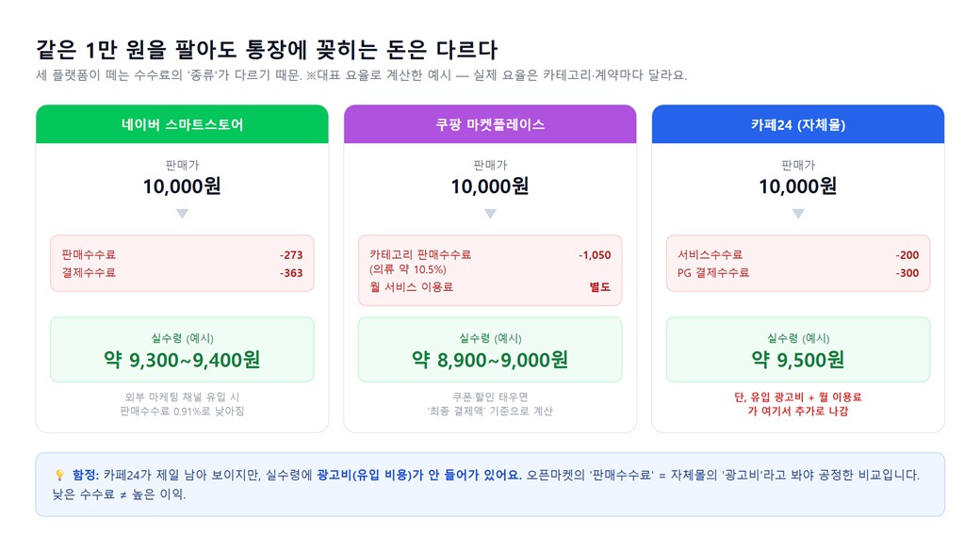Image resolution: width=980 pixels, height=551 pixels.
Task: Select the purple 쿠팡 마켓플레이스 header
Action: coord(490,124)
